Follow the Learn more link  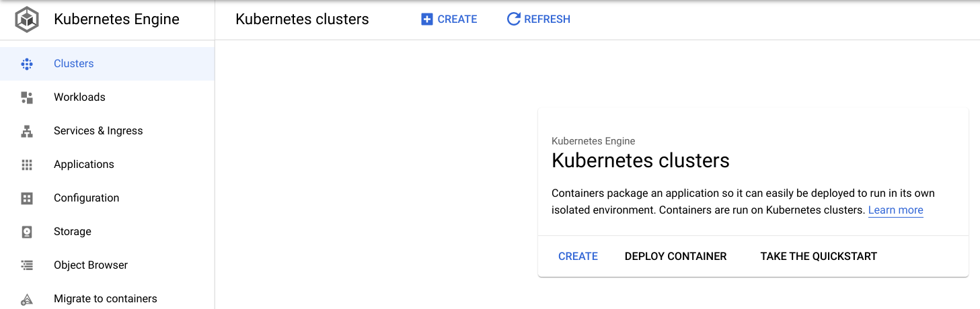895,210
